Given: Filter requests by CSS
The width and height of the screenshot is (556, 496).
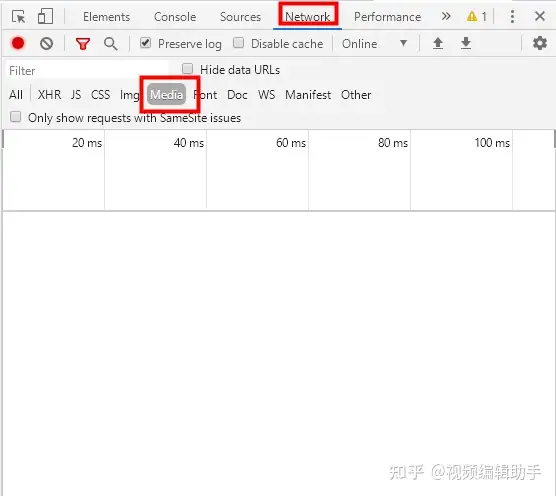Looking at the screenshot, I should tap(100, 95).
